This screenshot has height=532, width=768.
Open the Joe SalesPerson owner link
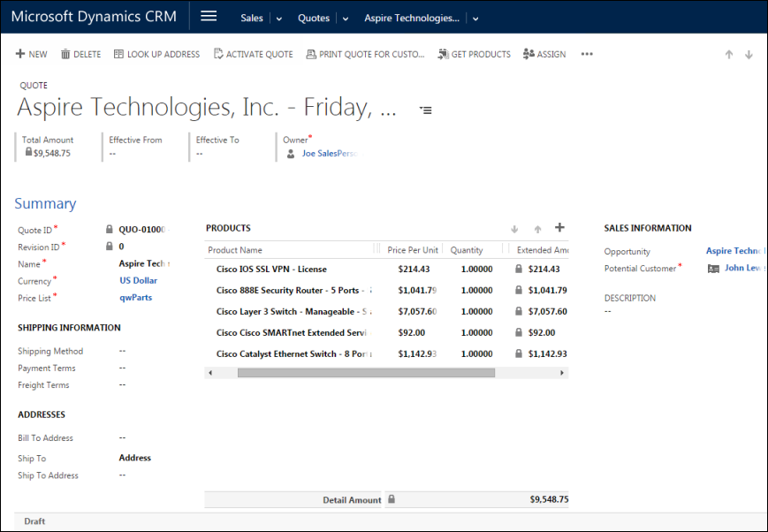click(x=328, y=154)
